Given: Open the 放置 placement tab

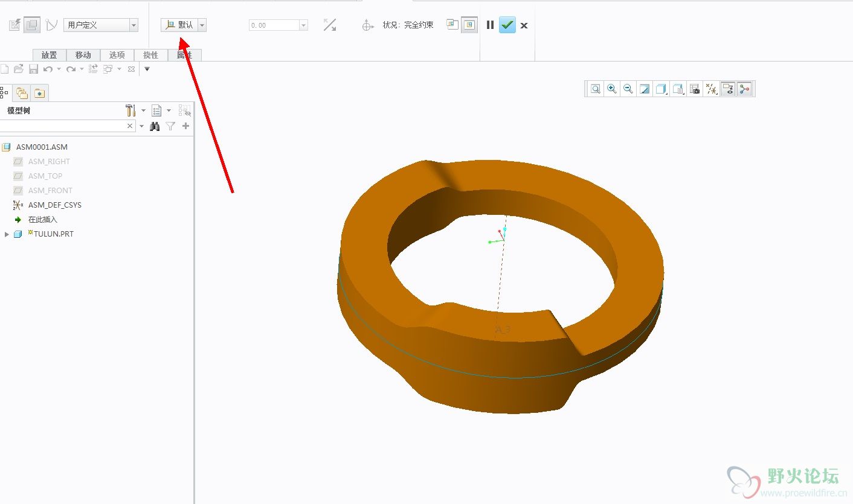Looking at the screenshot, I should [x=50, y=55].
